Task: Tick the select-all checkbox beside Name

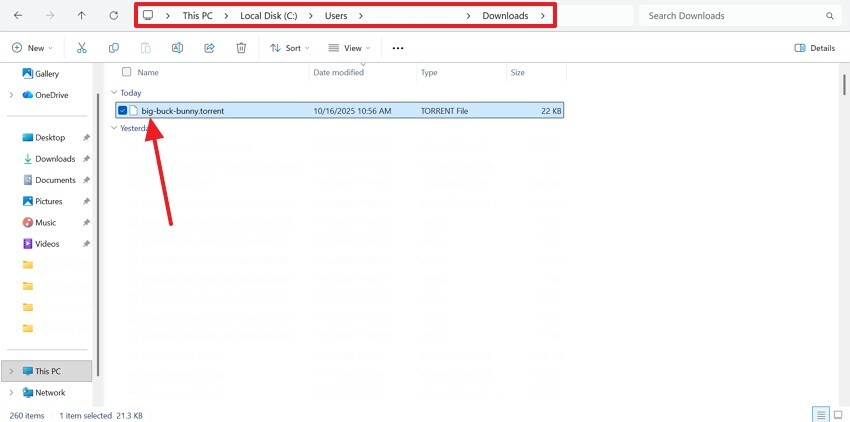Action: pos(126,72)
